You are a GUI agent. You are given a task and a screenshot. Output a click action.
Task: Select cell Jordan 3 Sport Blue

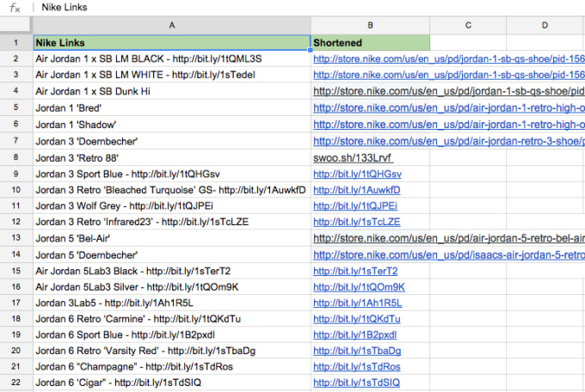[x=171, y=174]
